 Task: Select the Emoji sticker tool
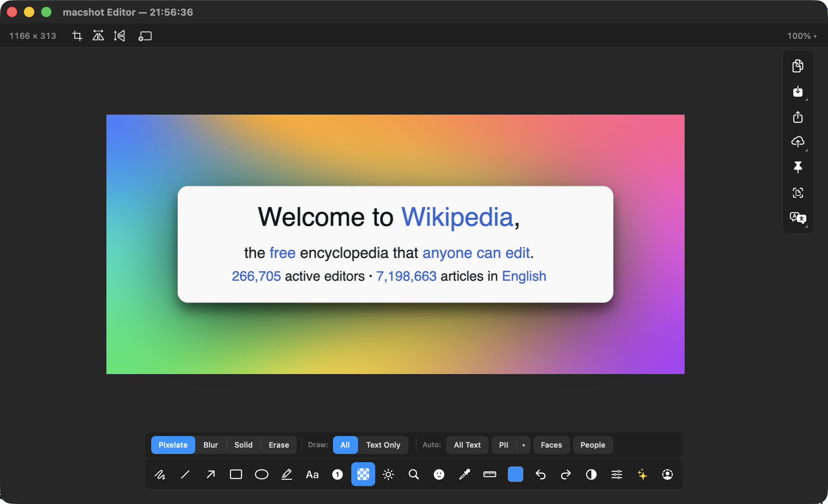(x=439, y=475)
